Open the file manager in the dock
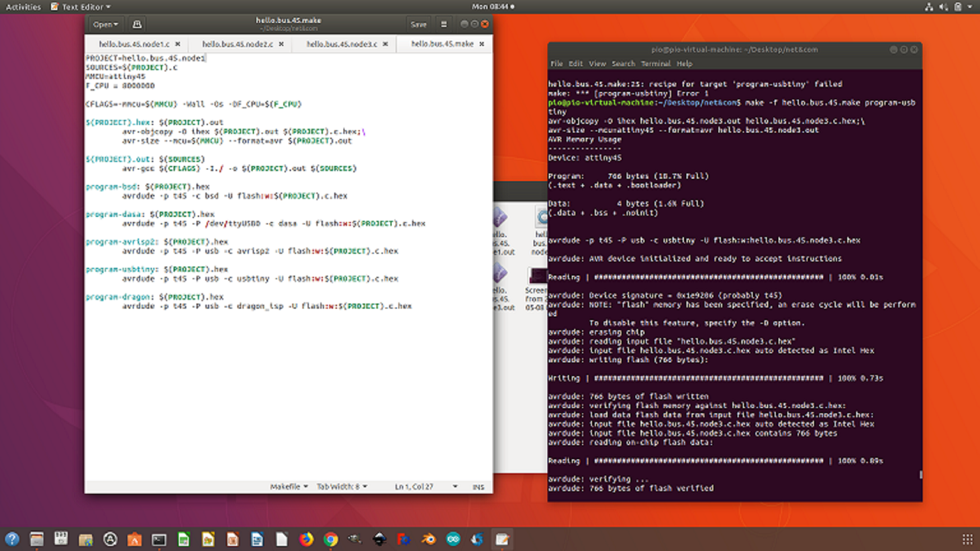This screenshot has width=980, height=551. [x=37, y=539]
